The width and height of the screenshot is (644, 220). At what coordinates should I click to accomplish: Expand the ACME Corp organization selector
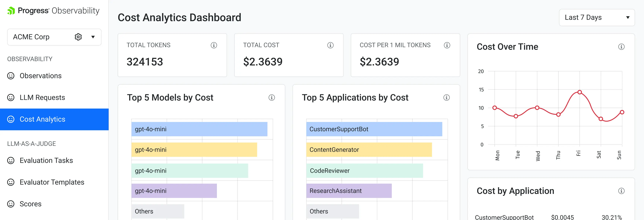click(93, 37)
